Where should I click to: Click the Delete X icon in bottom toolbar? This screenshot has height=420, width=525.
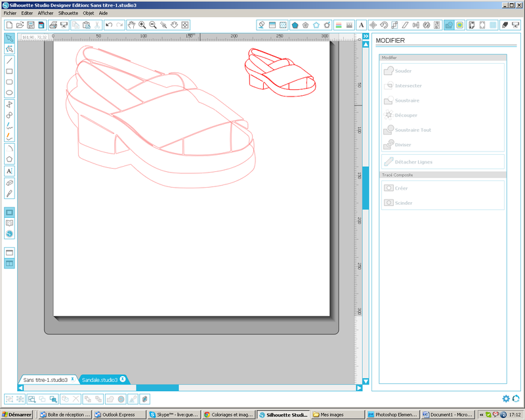point(76,399)
